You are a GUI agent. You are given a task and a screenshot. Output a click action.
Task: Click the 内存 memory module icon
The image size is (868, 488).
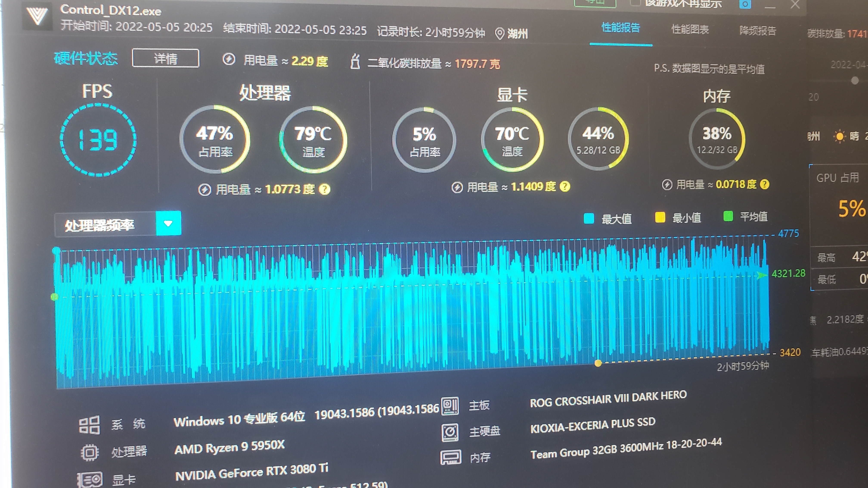[451, 457]
